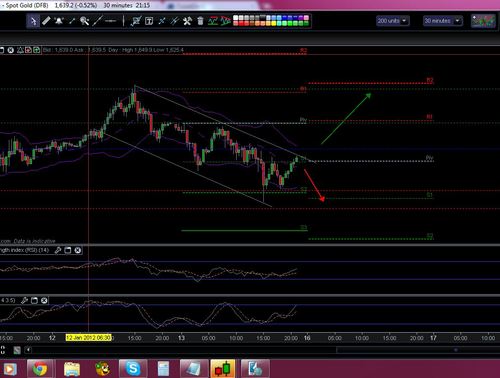
Task: Select the horizontal line tool
Action: pos(110,21)
